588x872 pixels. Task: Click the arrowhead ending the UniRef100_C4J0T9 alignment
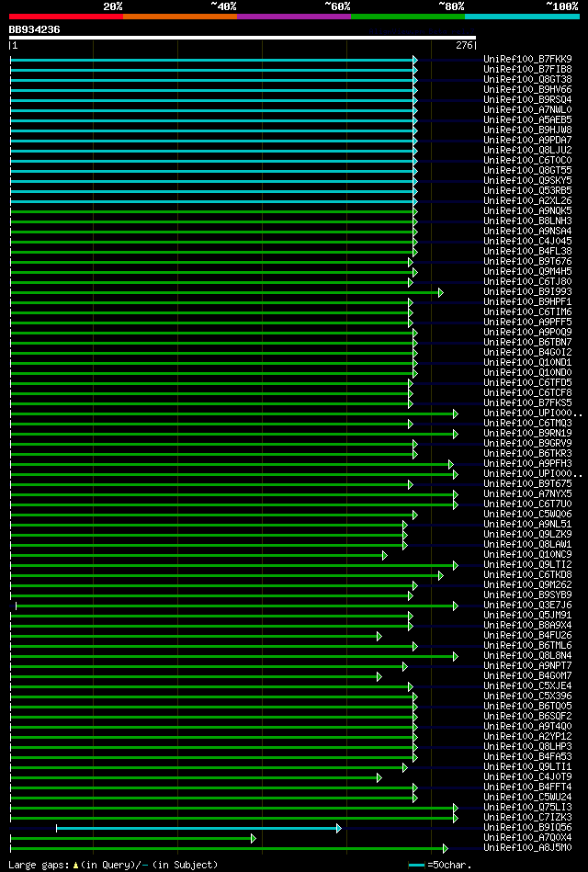379,777
